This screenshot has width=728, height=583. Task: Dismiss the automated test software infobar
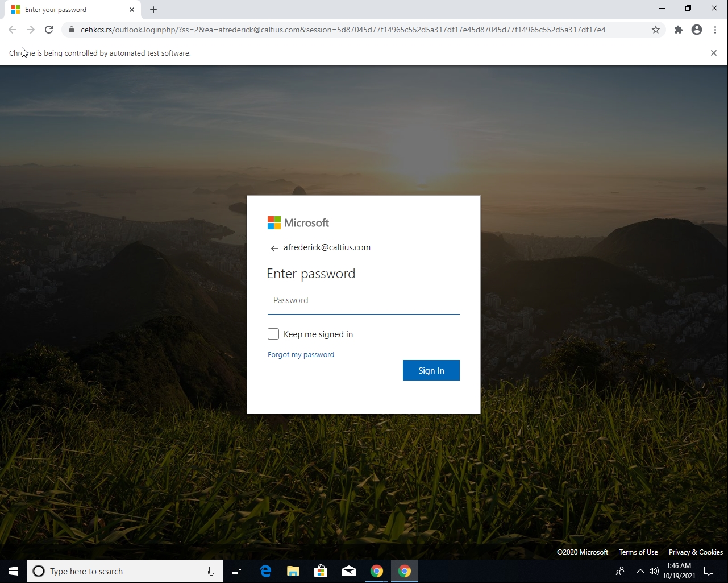point(714,53)
